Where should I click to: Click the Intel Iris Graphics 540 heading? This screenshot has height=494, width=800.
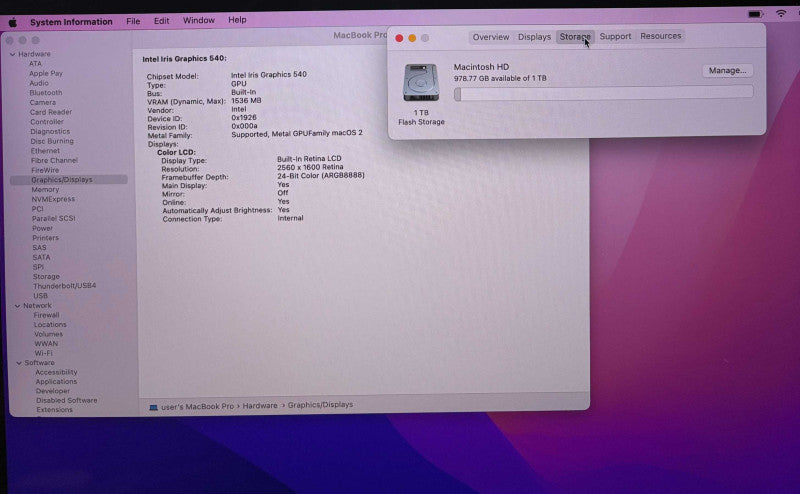click(x=184, y=59)
